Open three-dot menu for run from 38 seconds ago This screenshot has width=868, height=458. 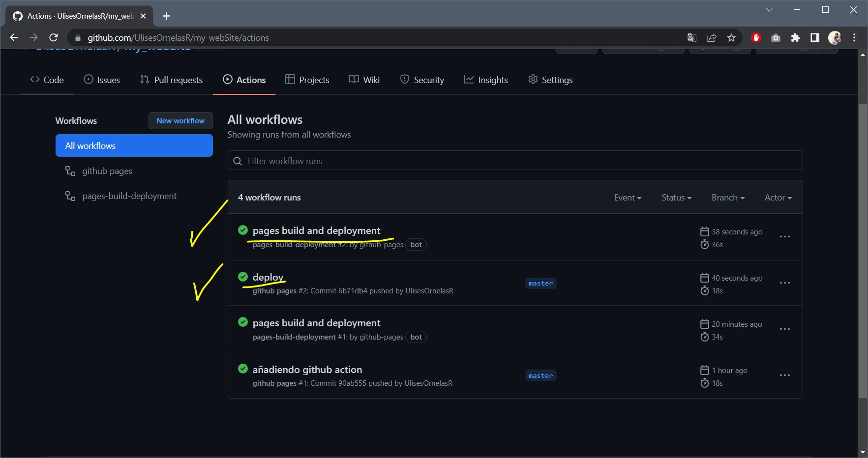pyautogui.click(x=785, y=237)
